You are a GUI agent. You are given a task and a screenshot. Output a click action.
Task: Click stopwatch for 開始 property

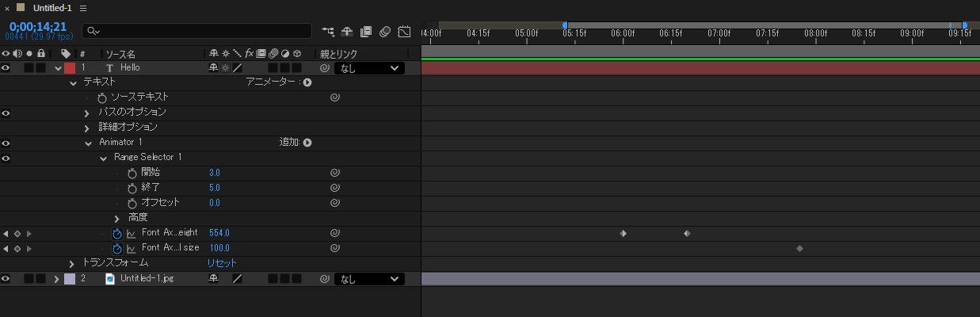(132, 173)
